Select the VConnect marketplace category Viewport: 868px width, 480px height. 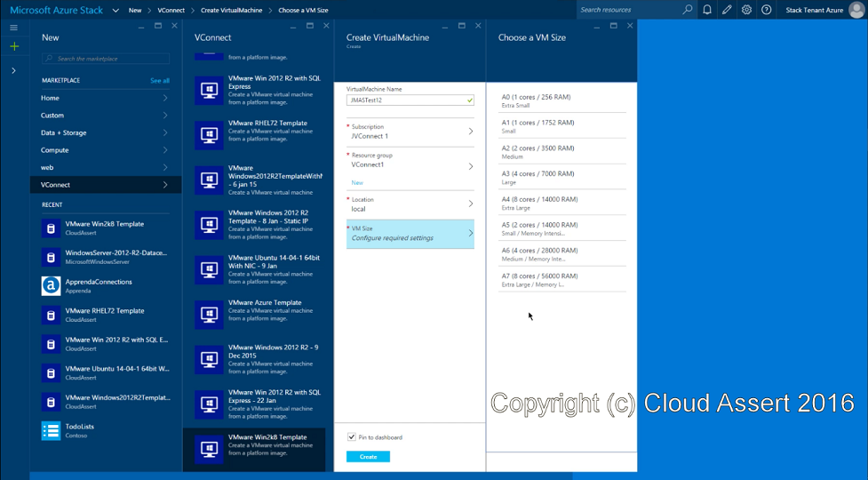[x=106, y=185]
